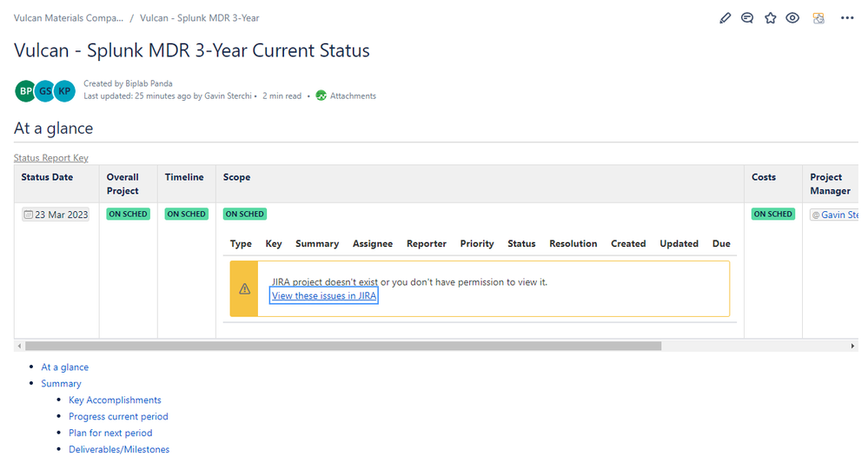Screen dimensions: 868x456
Task: Jump to Summary section
Action: [61, 384]
